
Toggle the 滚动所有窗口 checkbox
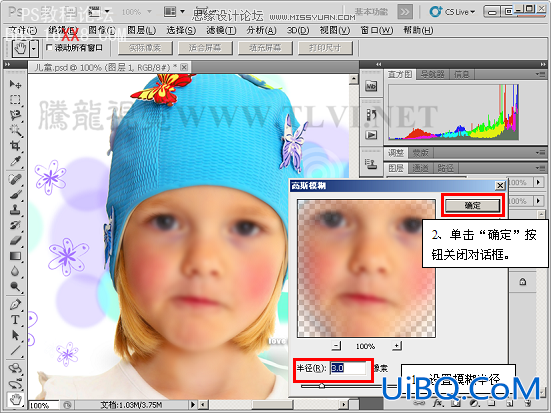49,47
